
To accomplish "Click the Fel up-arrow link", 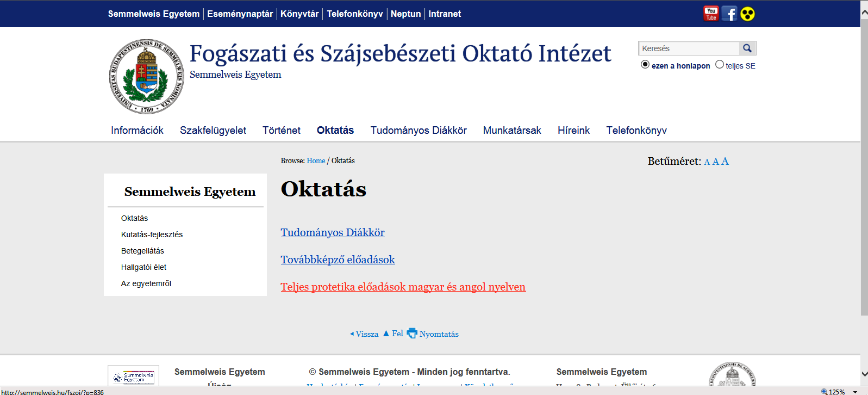I will click(x=393, y=334).
